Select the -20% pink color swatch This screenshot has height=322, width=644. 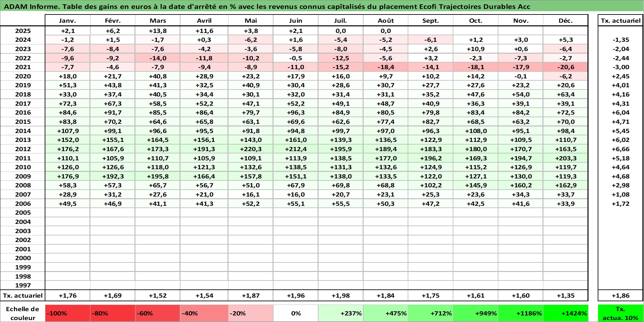point(251,313)
